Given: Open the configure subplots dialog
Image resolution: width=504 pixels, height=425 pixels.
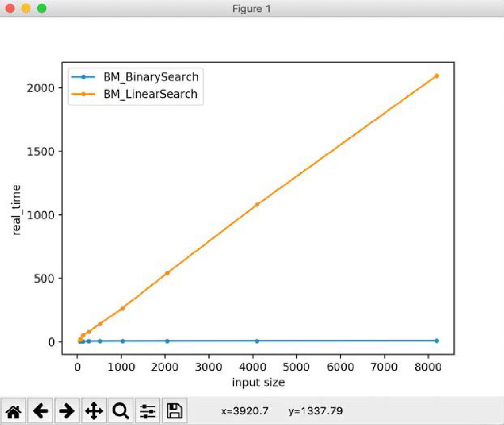Looking at the screenshot, I should [148, 411].
